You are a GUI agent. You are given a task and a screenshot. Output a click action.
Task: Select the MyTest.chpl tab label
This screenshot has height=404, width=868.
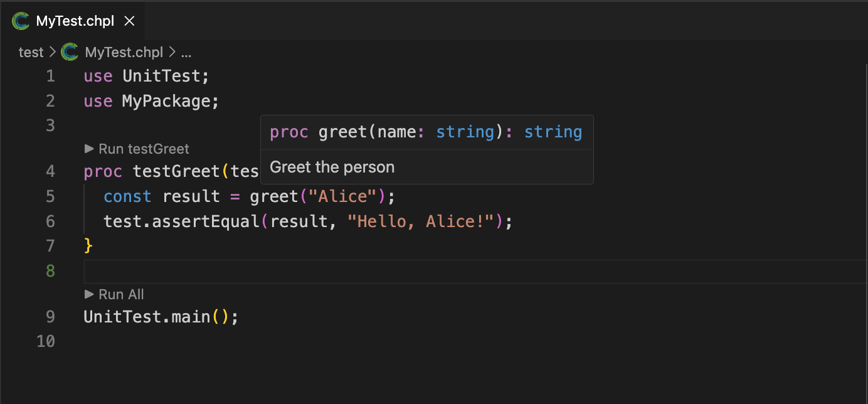point(75,21)
